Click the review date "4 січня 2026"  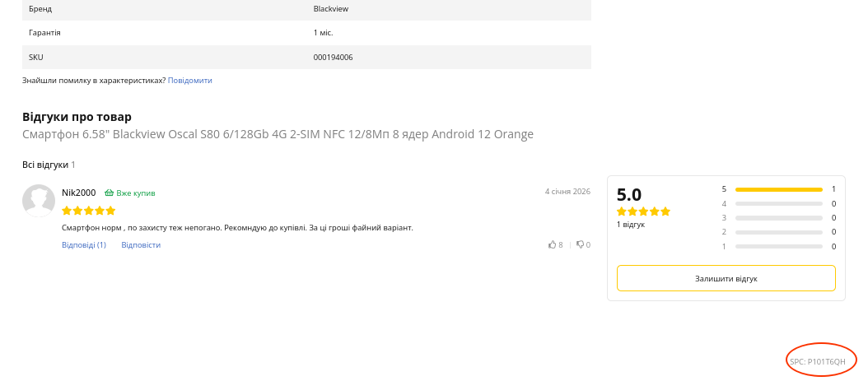[x=567, y=192]
